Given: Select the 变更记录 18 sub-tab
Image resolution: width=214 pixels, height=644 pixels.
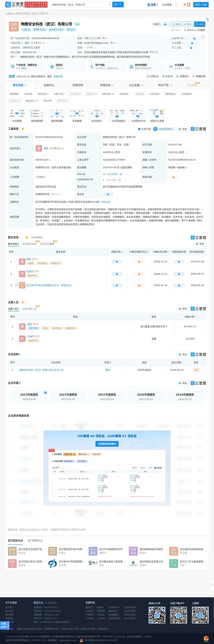Looking at the screenshot, I should (108, 94).
